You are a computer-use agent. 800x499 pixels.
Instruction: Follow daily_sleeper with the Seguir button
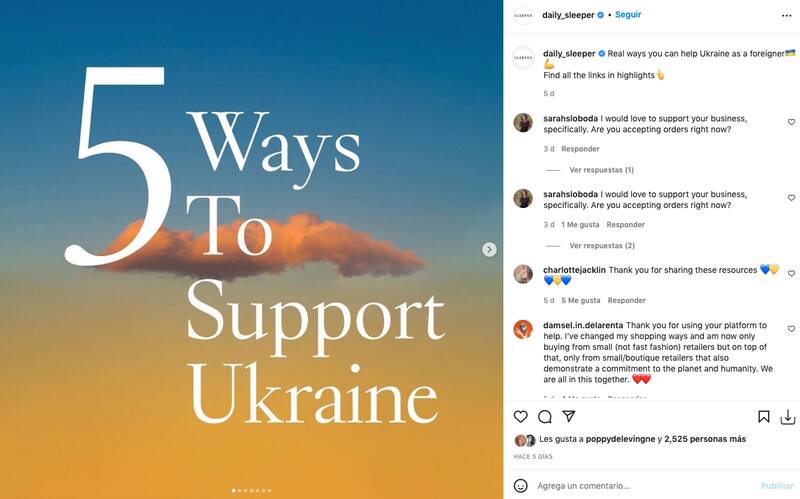pos(628,15)
